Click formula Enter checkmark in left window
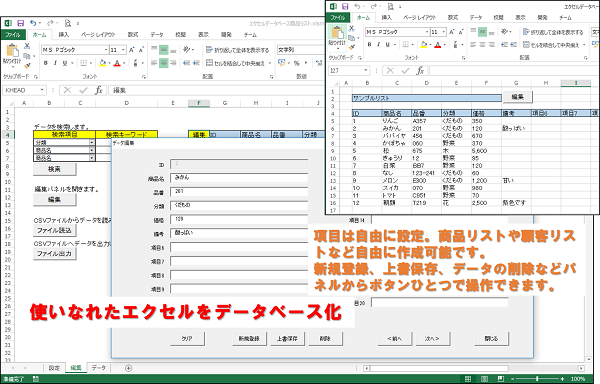This screenshot has width=600, height=384. (x=83, y=90)
